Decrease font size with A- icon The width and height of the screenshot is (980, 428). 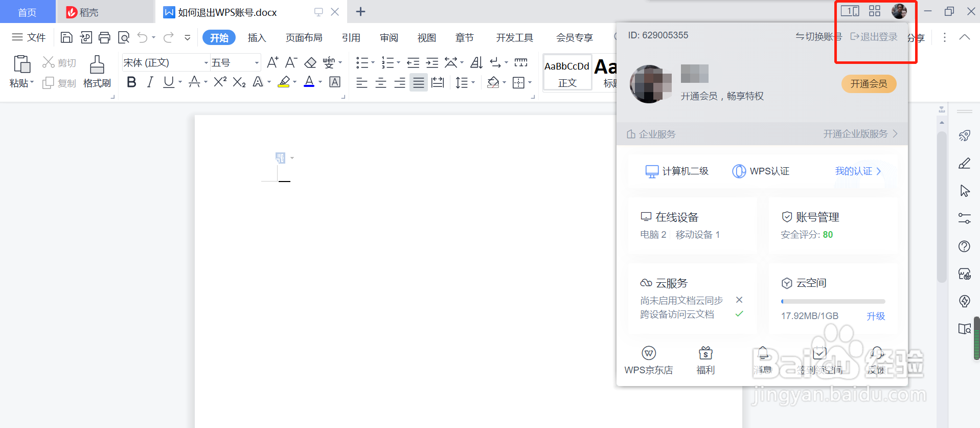pyautogui.click(x=291, y=62)
